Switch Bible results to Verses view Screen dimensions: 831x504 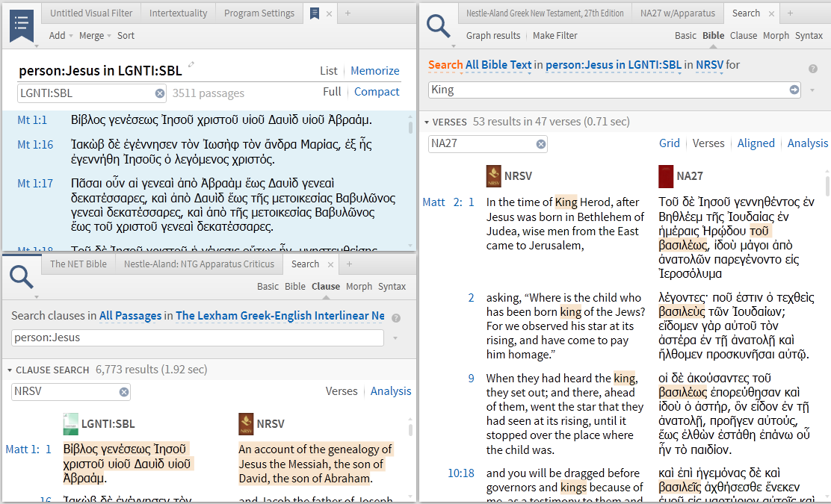[708, 143]
